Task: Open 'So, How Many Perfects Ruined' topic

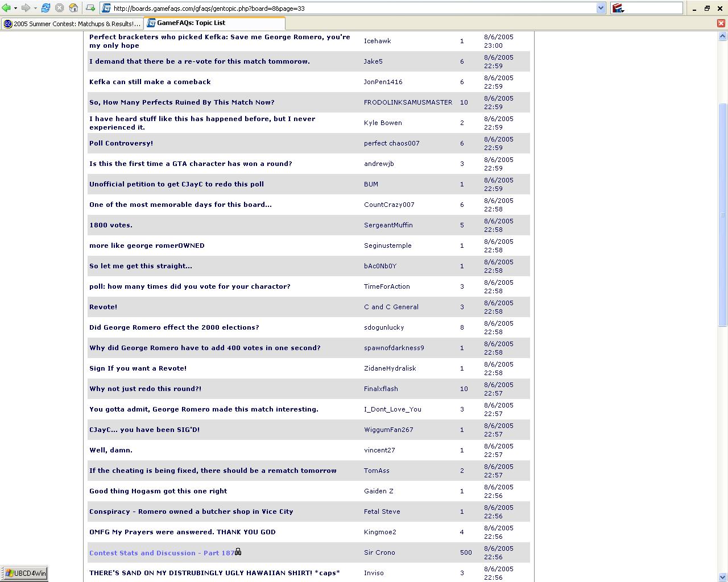Action: [x=182, y=102]
